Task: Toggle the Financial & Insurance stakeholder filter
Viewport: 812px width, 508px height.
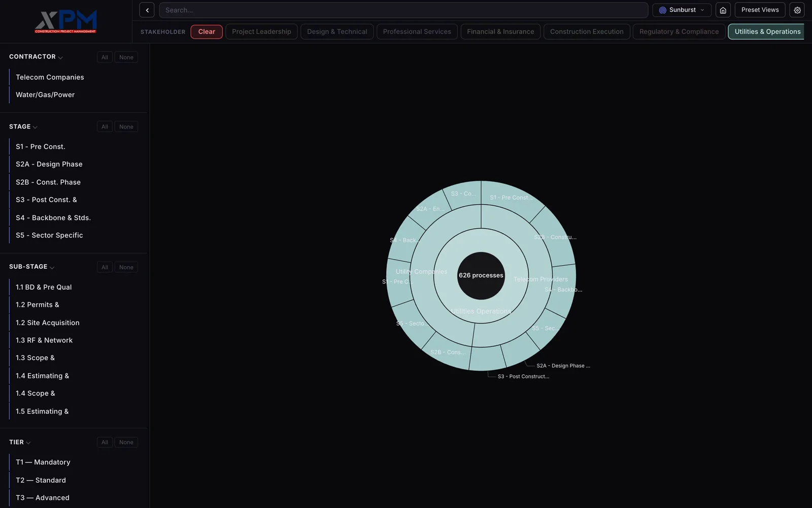Action: (500, 31)
